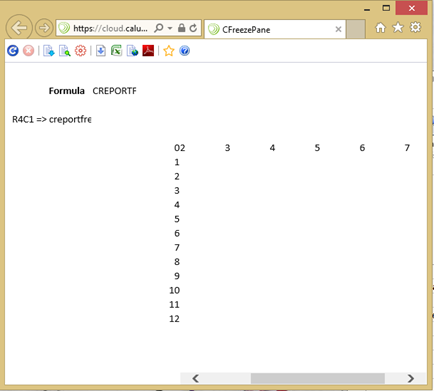Export report with the Excel icon
The height and width of the screenshot is (391, 434).
[x=117, y=51]
